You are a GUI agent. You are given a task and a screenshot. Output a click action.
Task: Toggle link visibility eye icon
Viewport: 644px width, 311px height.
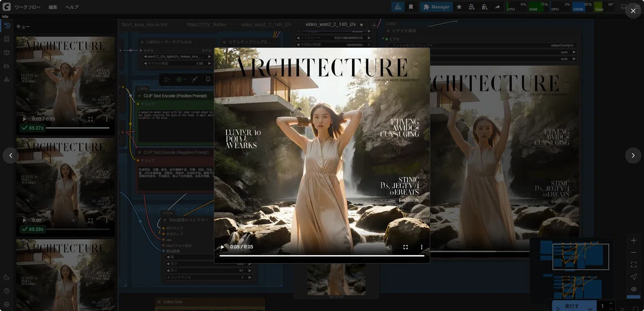tap(634, 289)
